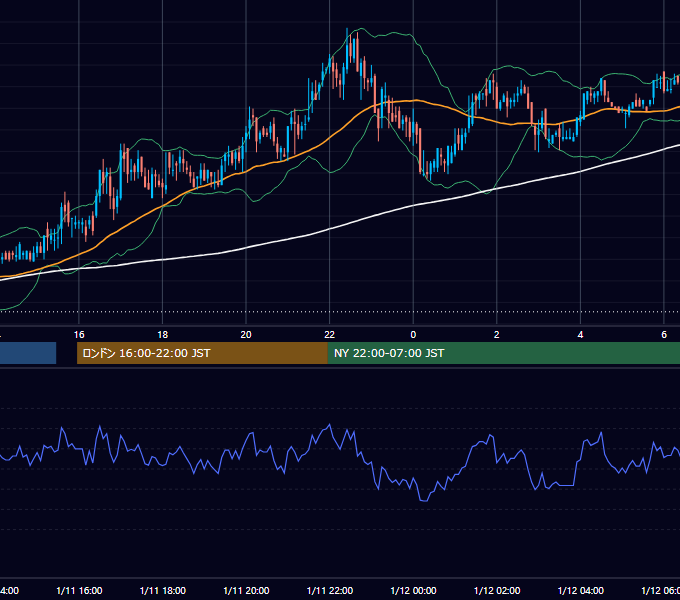Click the 0 hour label on upper chart axis
Image resolution: width=680 pixels, height=600 pixels.
pos(413,335)
